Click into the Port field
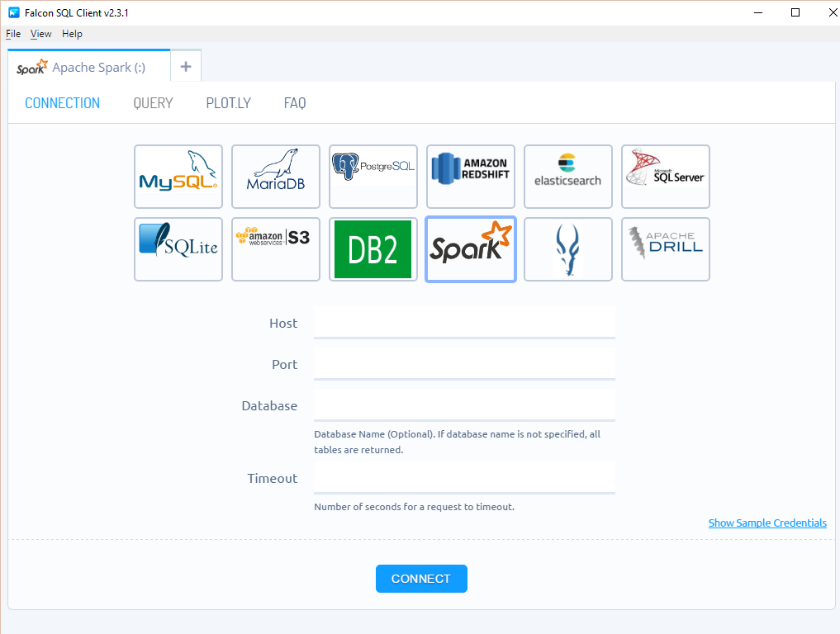840x634 pixels. coord(464,364)
